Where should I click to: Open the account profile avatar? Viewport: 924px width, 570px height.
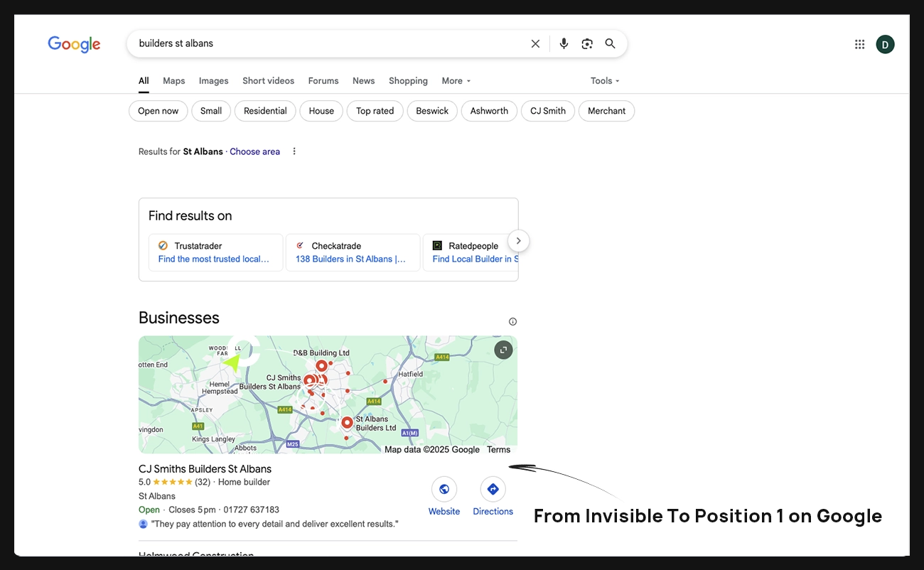point(885,44)
